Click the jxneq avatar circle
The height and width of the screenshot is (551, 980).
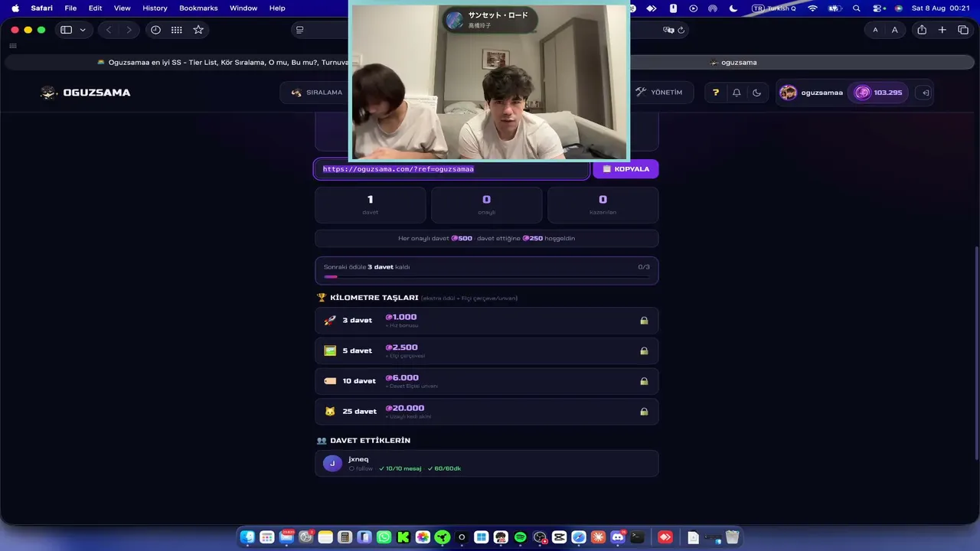[332, 463]
